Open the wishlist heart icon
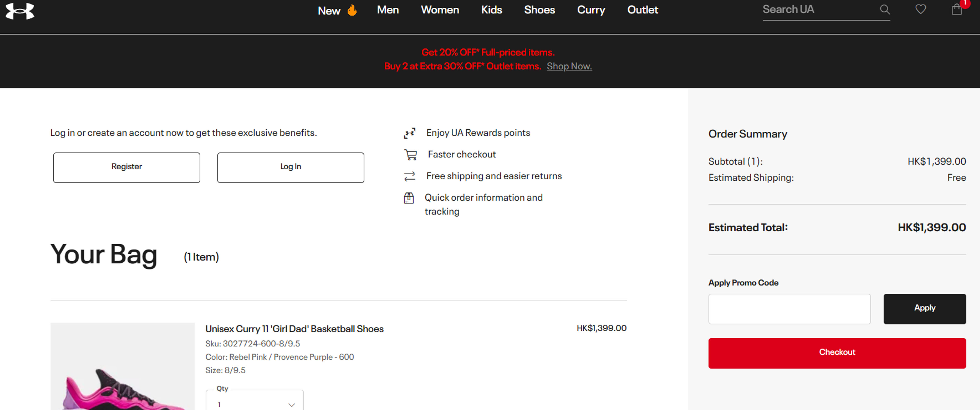 tap(920, 9)
